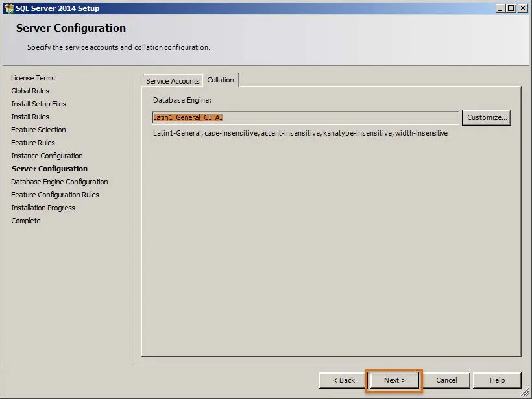Select Complete step in sidebar
Image resolution: width=532 pixels, height=399 pixels.
26,221
